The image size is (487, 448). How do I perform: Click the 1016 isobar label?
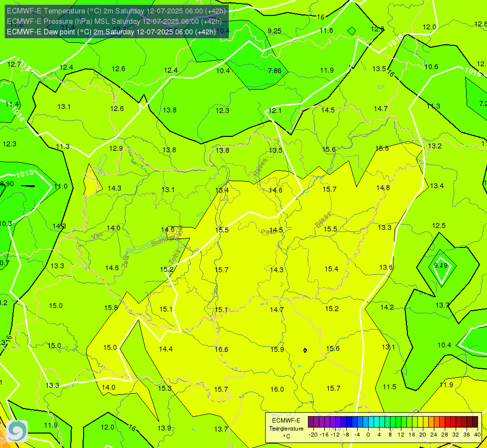coord(473,72)
